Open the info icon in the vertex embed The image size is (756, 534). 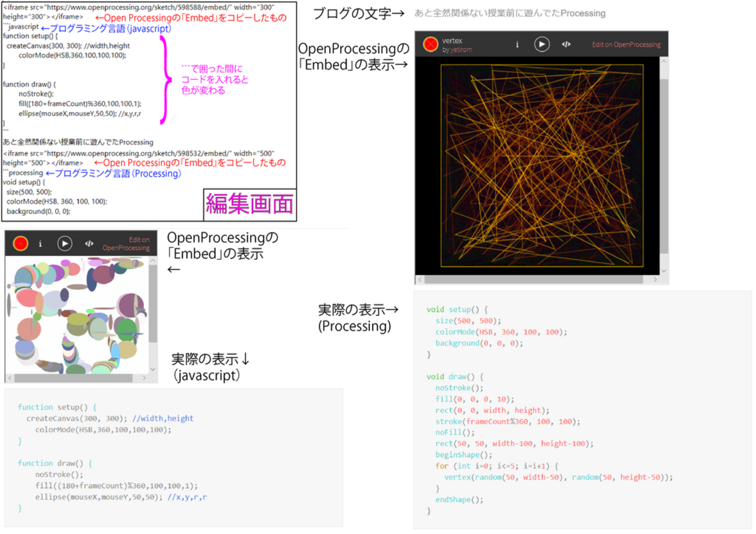tap(517, 44)
